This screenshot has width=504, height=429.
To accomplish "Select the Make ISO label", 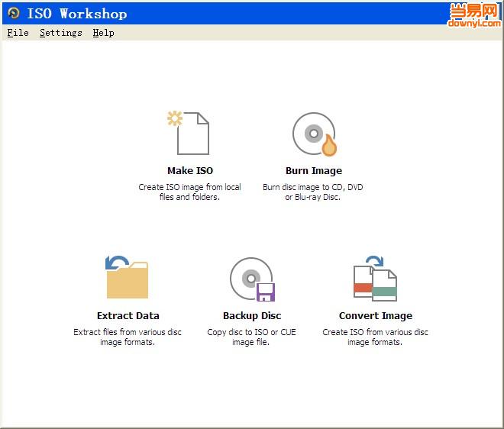I will [190, 171].
